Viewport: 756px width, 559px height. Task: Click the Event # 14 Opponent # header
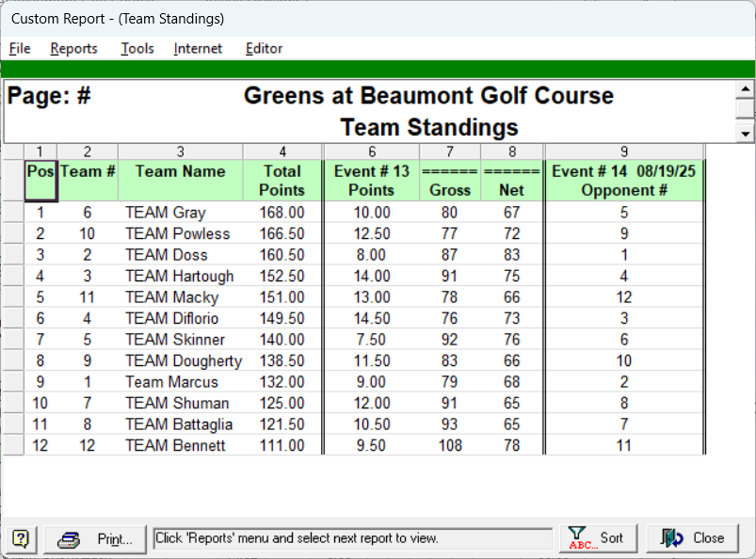tap(623, 180)
